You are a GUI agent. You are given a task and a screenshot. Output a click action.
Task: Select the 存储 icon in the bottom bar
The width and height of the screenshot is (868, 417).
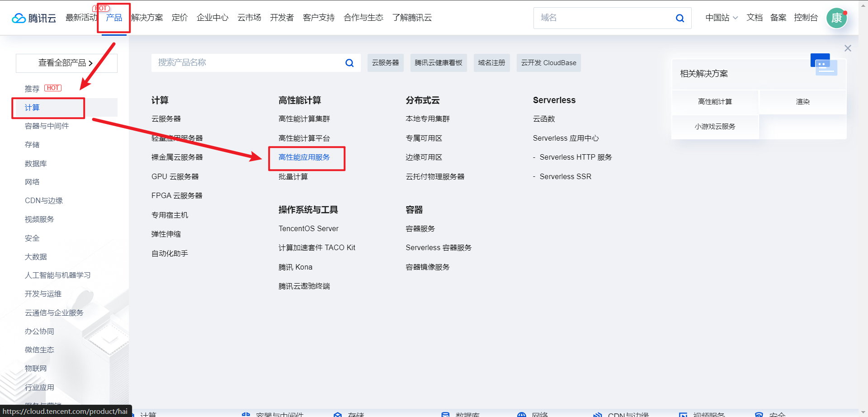pyautogui.click(x=337, y=414)
